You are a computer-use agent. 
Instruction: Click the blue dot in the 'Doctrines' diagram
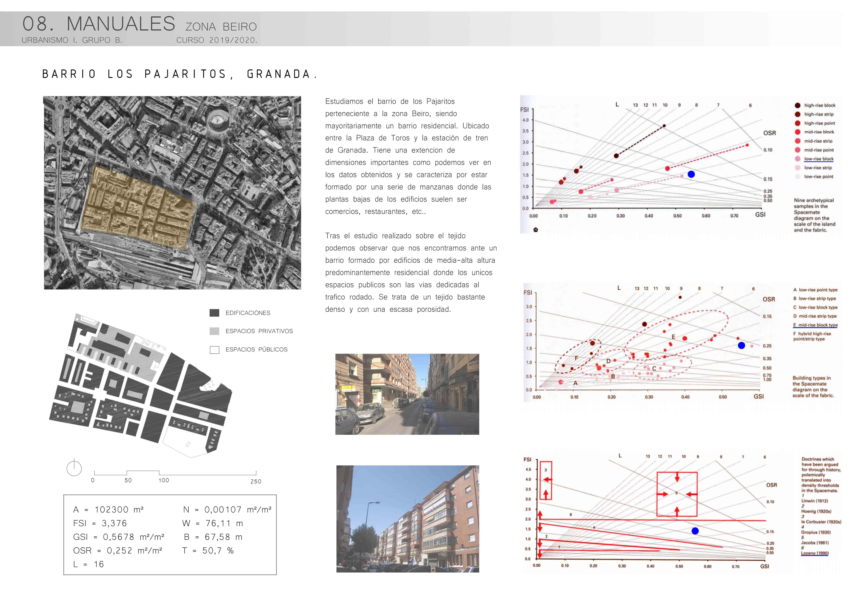tap(695, 531)
